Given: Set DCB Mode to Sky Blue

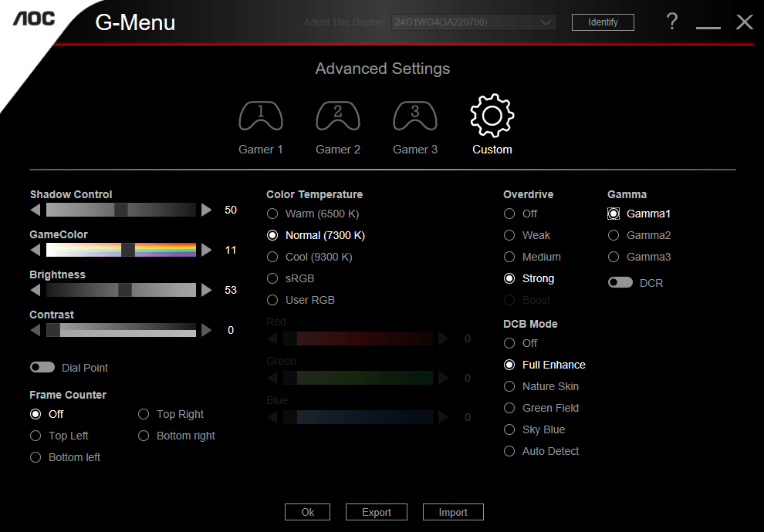Looking at the screenshot, I should 534,429.
